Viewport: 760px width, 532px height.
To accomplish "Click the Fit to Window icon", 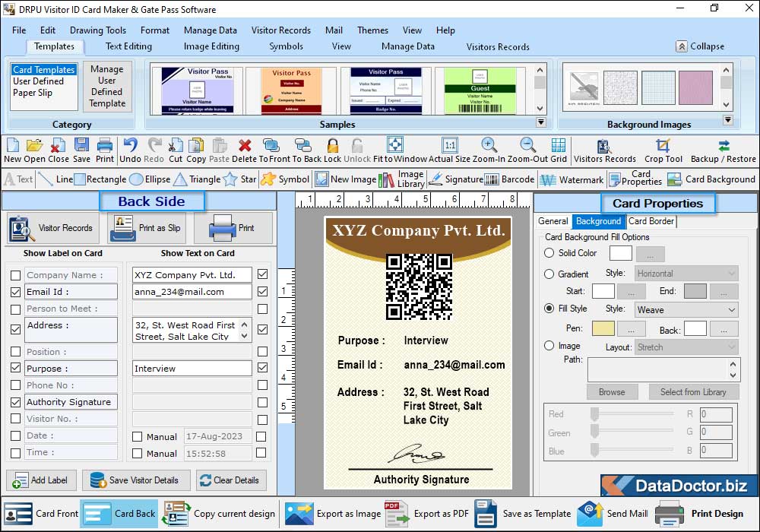I will coord(395,144).
